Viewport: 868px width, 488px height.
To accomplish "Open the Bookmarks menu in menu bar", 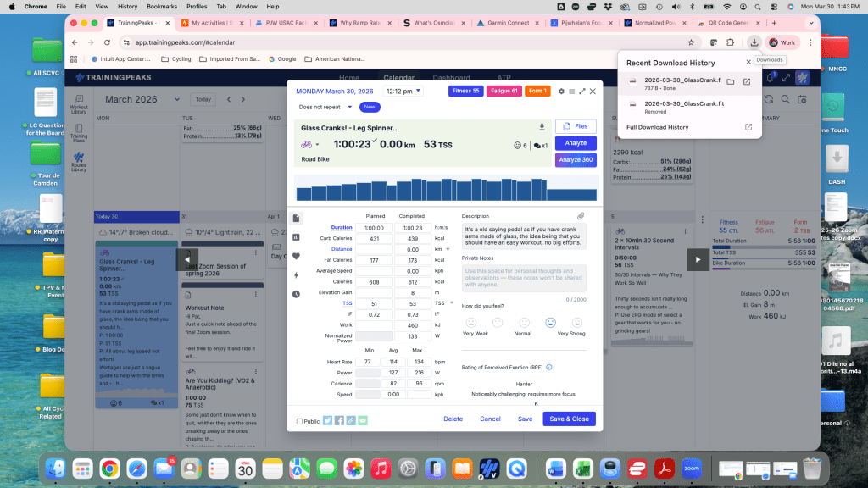I will coord(162,7).
